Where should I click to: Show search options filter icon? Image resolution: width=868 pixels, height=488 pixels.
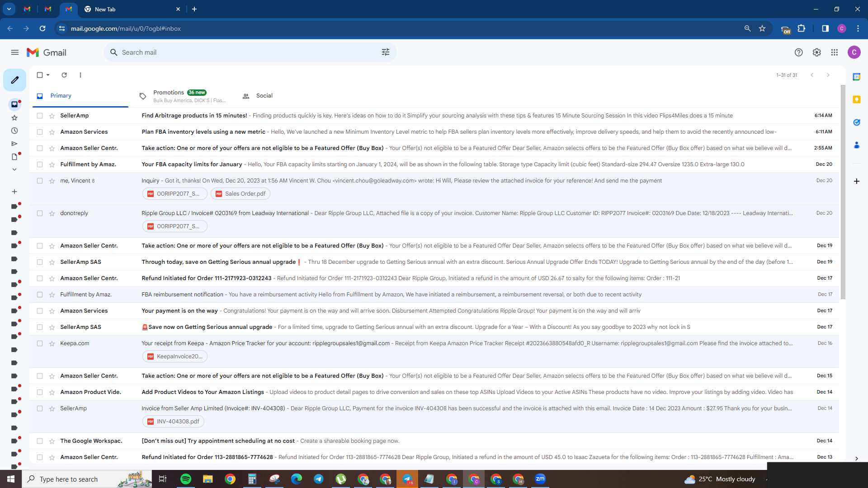pyautogui.click(x=386, y=52)
